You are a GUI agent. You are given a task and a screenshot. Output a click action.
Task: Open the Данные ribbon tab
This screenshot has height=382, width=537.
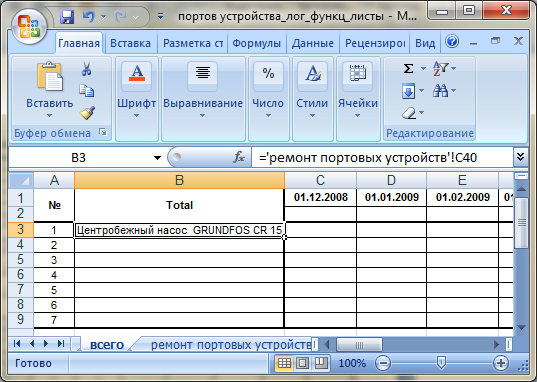(313, 44)
